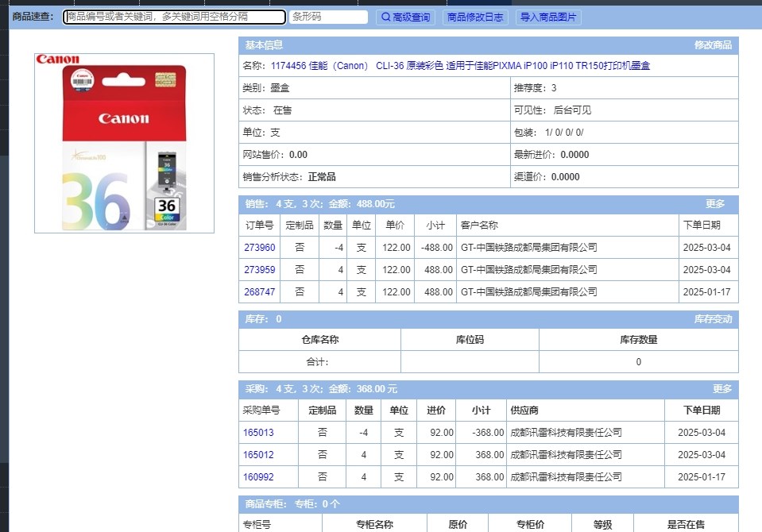Click the 条形码 barcode input field
This screenshot has width=762, height=532.
click(x=328, y=17)
